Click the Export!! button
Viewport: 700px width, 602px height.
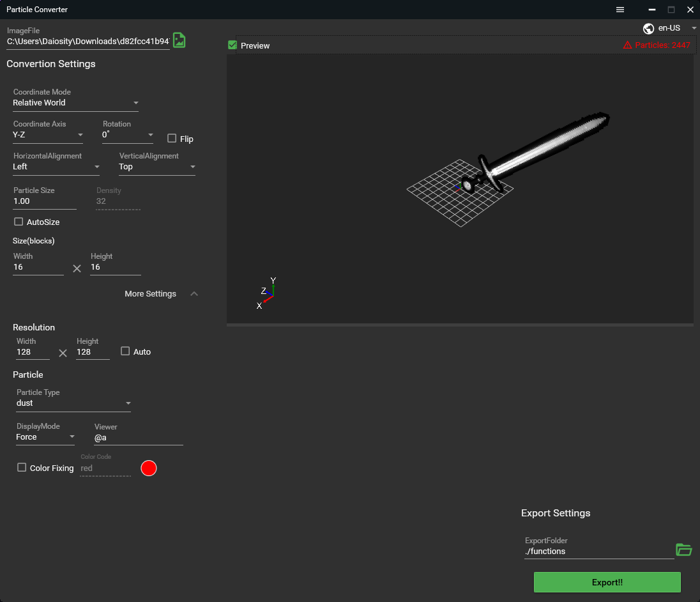point(606,582)
